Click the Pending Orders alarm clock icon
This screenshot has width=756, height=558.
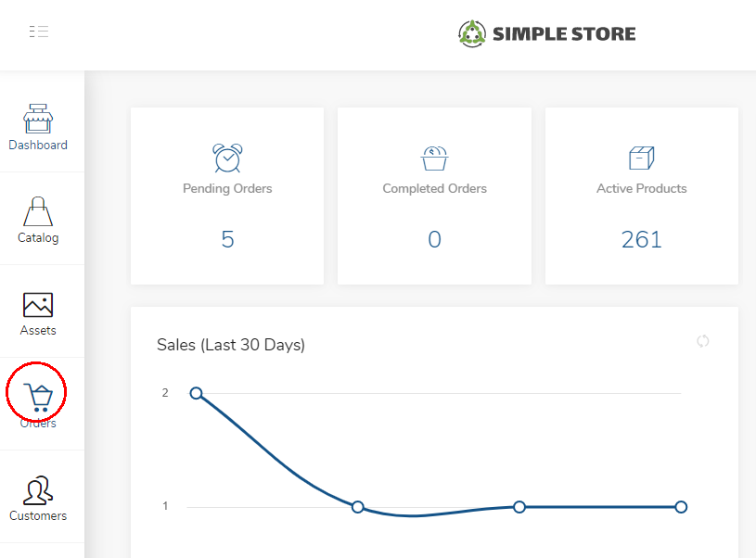click(x=227, y=158)
